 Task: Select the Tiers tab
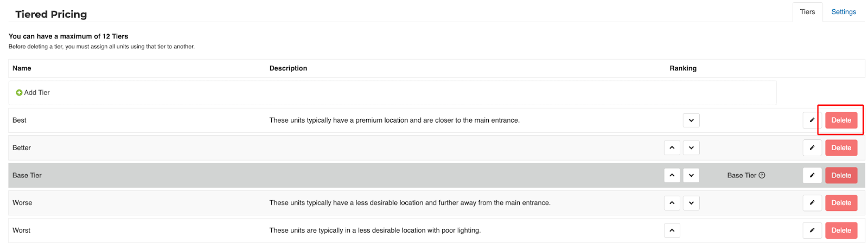(807, 12)
